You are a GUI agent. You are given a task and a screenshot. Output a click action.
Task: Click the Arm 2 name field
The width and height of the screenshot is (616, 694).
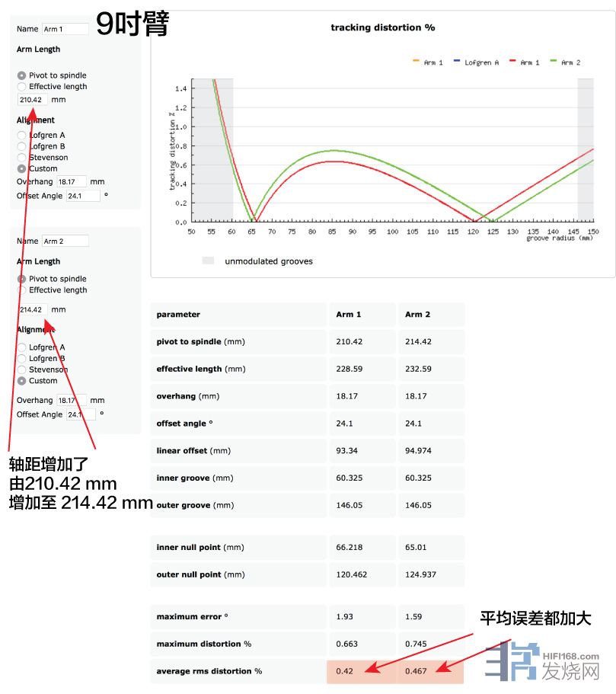point(65,241)
